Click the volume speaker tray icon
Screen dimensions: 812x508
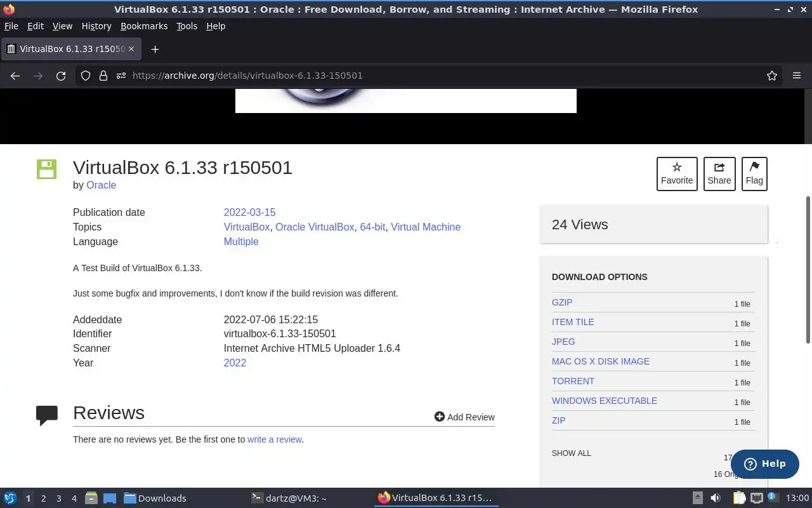click(716, 498)
